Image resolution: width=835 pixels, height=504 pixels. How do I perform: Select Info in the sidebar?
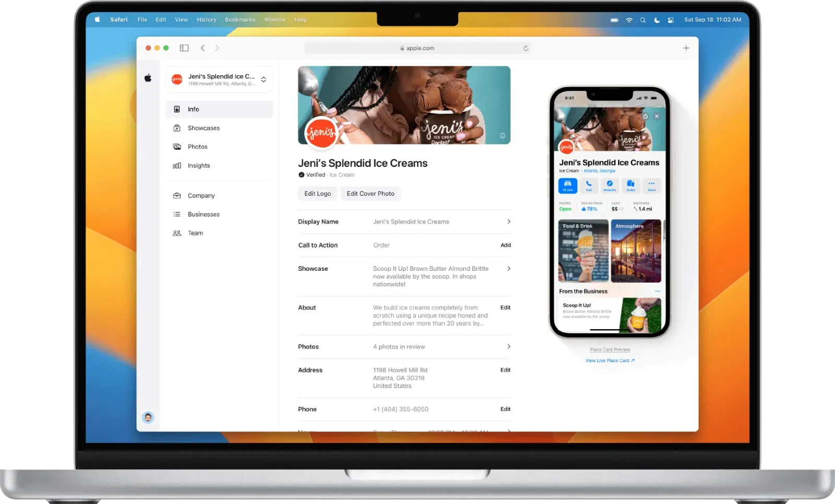pyautogui.click(x=219, y=109)
